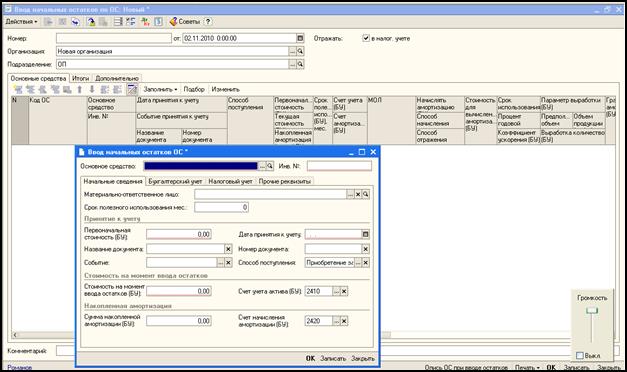
Task: Click the Громкость volume slider handle
Action: (x=592, y=310)
